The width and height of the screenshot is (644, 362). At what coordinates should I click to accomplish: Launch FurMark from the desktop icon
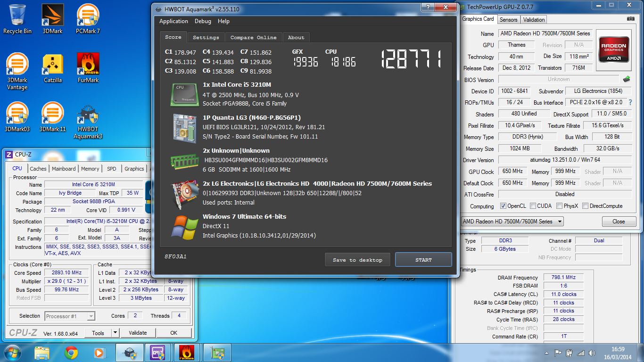[88, 68]
